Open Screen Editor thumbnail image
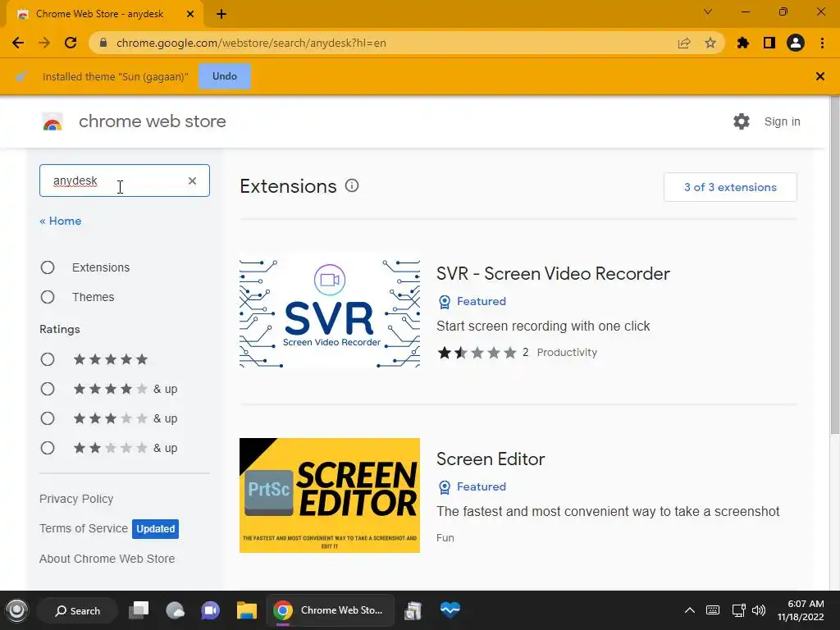 (x=330, y=495)
